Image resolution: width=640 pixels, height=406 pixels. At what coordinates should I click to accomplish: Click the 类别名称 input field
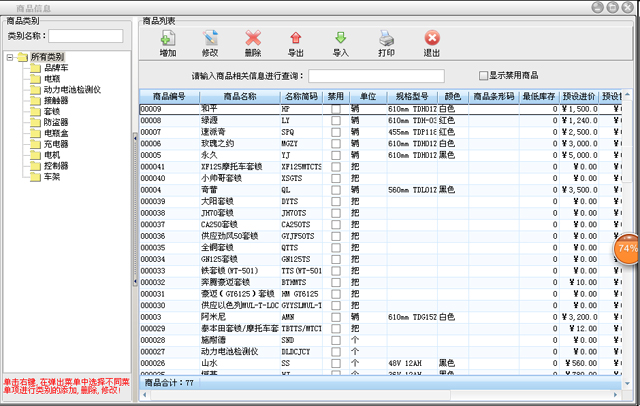pos(79,36)
